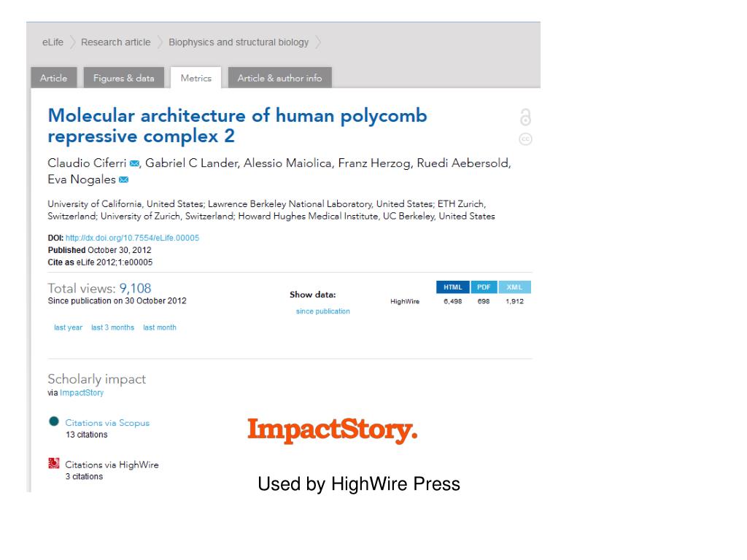Open the Article tab
747x560 pixels.
click(54, 77)
